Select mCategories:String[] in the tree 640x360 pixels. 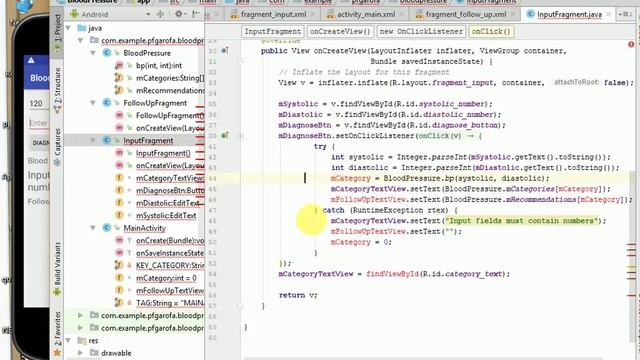pyautogui.click(x=170, y=78)
